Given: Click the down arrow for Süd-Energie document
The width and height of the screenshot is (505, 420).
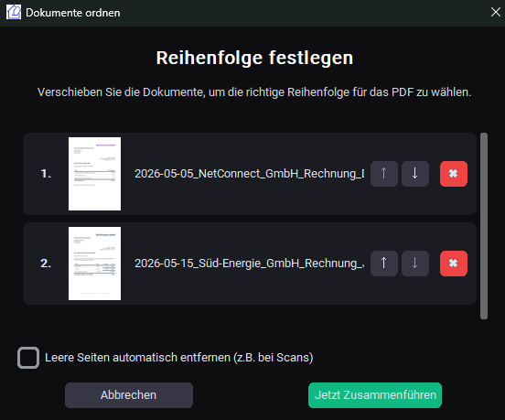Looking at the screenshot, I should (x=415, y=264).
